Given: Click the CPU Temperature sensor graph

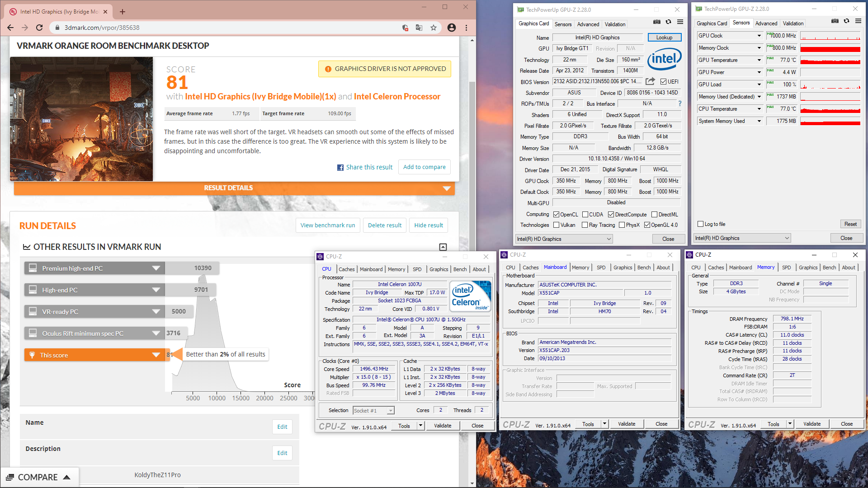Looking at the screenshot, I should (830, 109).
